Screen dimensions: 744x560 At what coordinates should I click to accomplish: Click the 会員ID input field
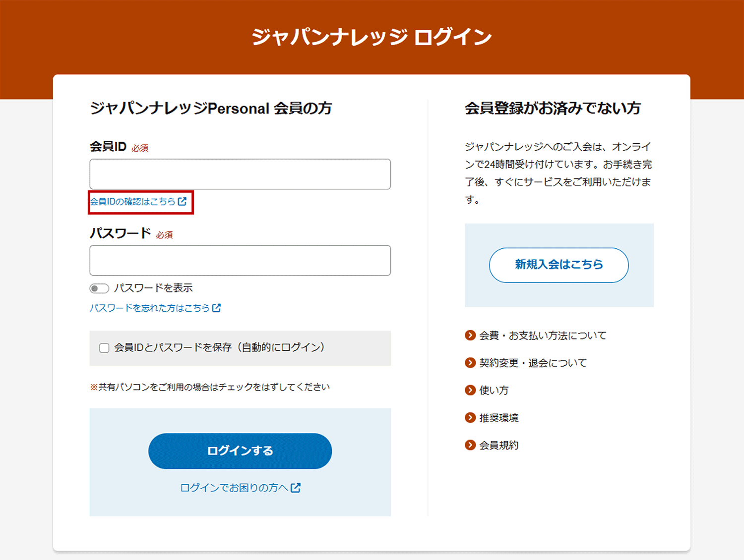pos(240,174)
